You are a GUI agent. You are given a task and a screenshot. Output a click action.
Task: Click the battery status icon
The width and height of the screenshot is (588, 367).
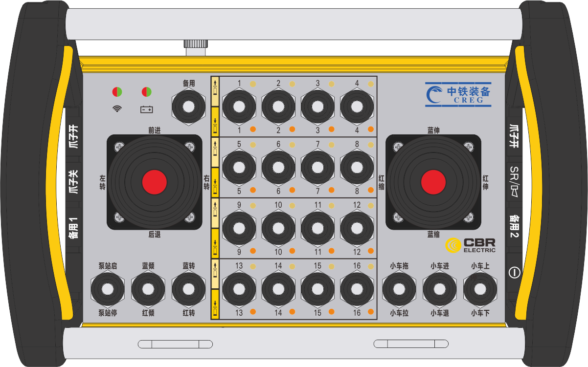coord(146,109)
